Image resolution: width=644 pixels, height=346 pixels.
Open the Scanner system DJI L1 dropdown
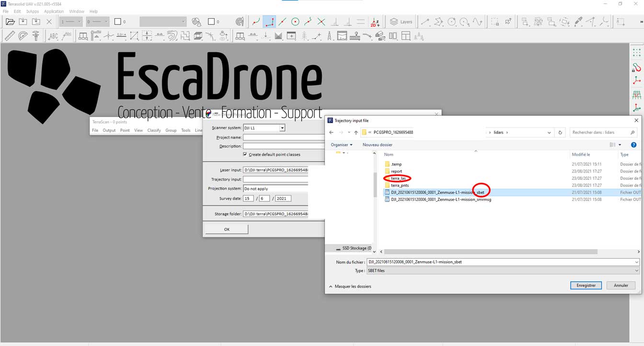pos(282,127)
